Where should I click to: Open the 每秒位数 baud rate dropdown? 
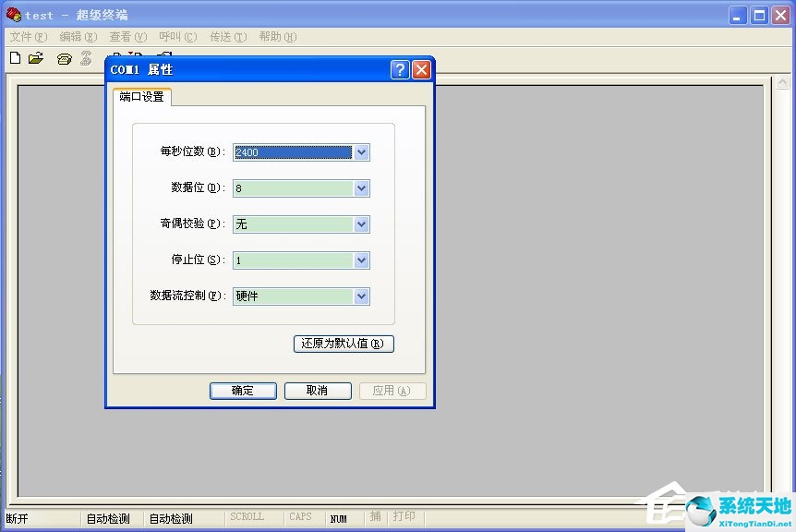pyautogui.click(x=362, y=151)
